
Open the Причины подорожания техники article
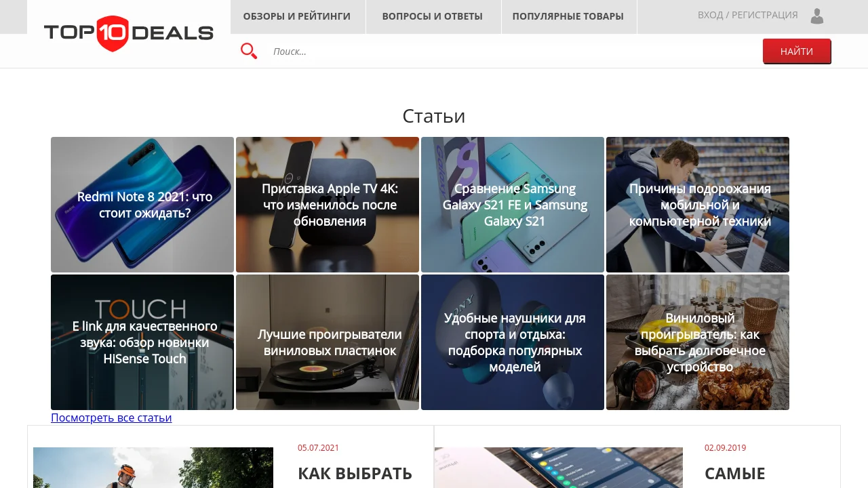click(x=698, y=205)
